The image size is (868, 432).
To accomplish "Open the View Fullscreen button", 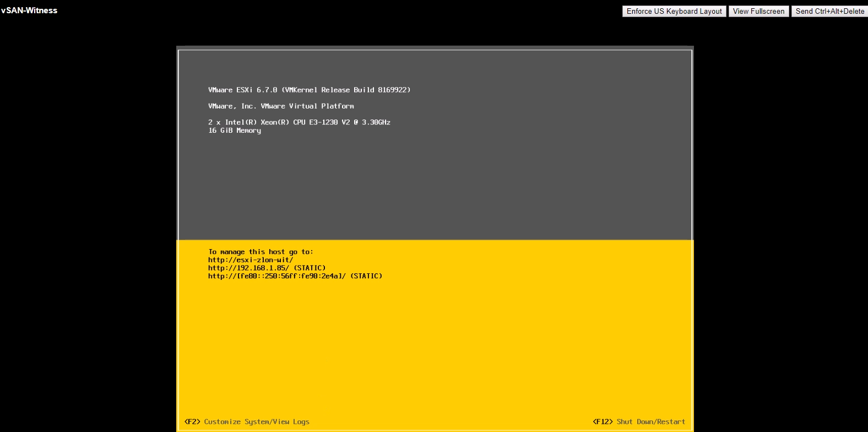I will [758, 11].
